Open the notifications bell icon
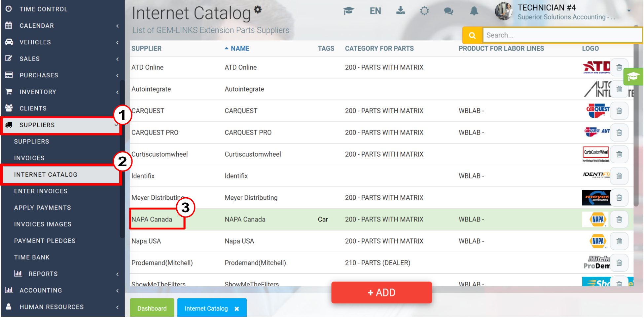Screen dimensions: 644x318 (x=474, y=11)
